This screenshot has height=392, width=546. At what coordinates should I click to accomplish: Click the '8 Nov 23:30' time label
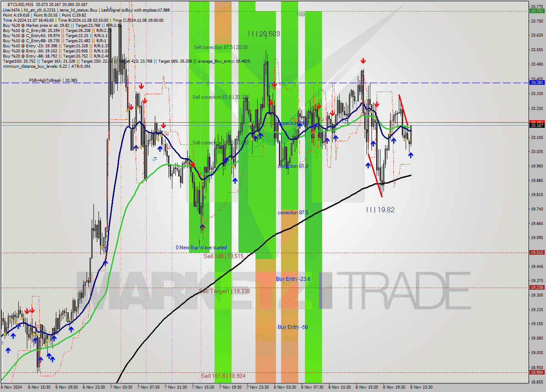click(x=421, y=387)
